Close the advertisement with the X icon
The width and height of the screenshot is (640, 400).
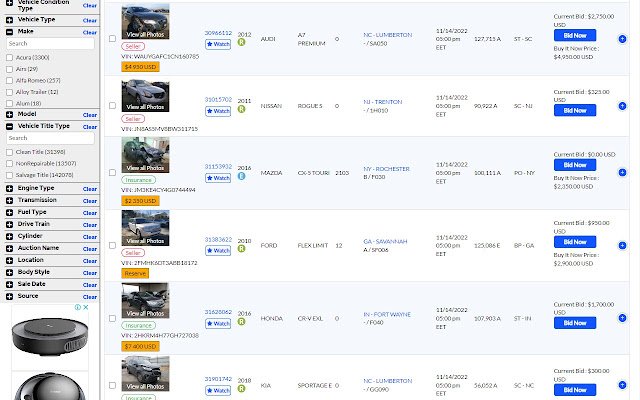(85, 307)
